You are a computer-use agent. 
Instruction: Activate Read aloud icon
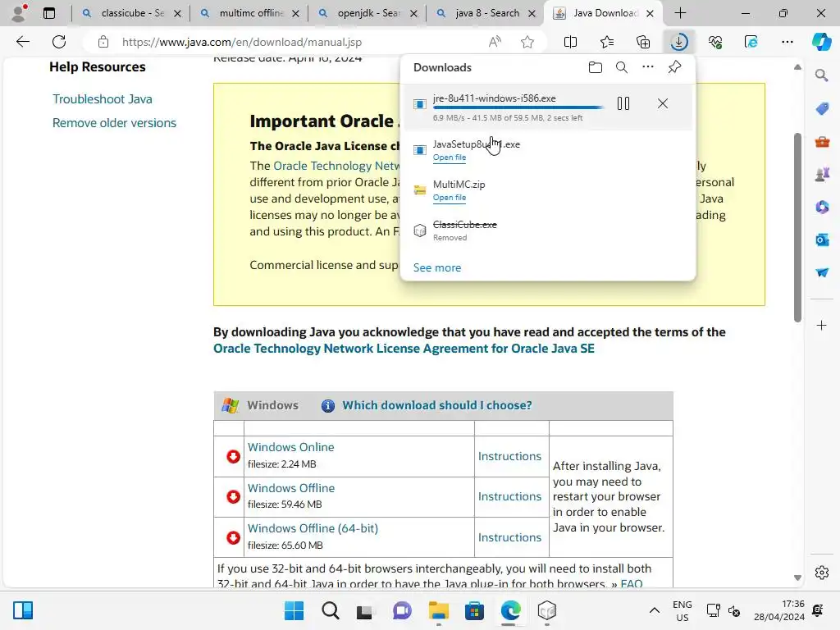click(495, 42)
